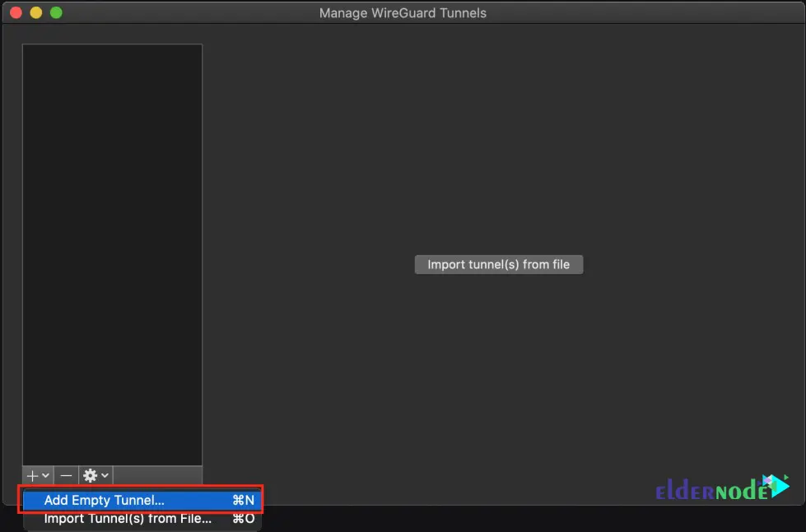Select the minus icon to remove a tunnel

66,475
